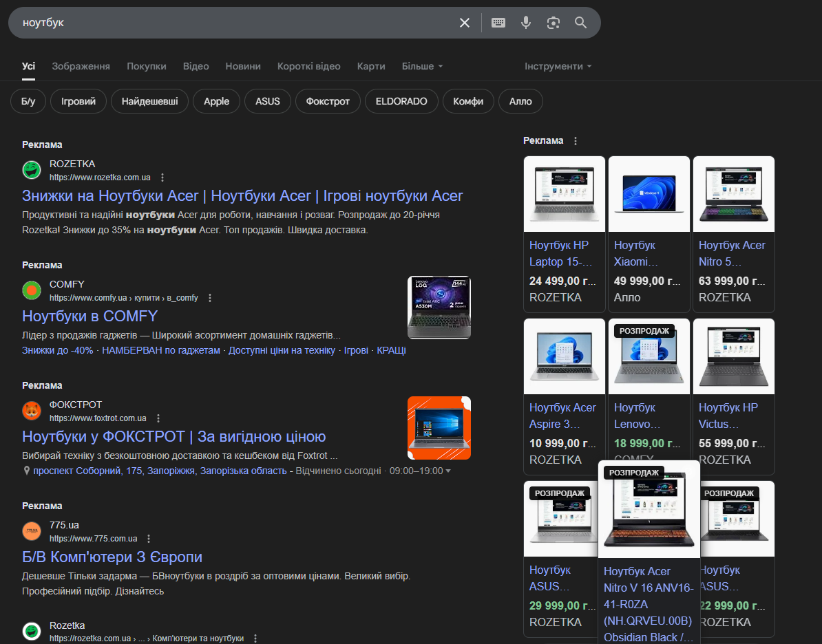Switch to the Карти tab
The width and height of the screenshot is (822, 644).
[371, 67]
